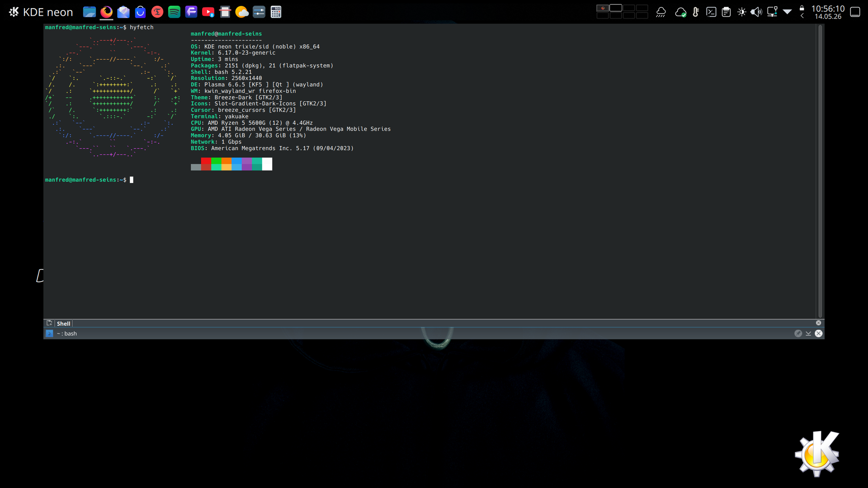868x488 pixels.
Task: Open the red video downloader app
Action: [208, 12]
